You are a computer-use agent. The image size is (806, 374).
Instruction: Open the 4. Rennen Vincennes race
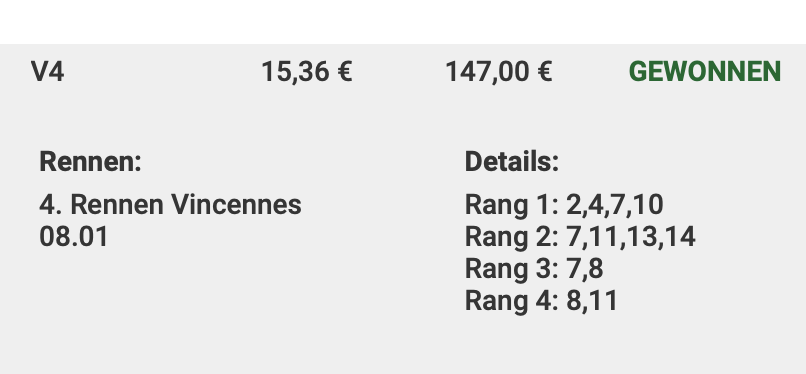(x=170, y=204)
